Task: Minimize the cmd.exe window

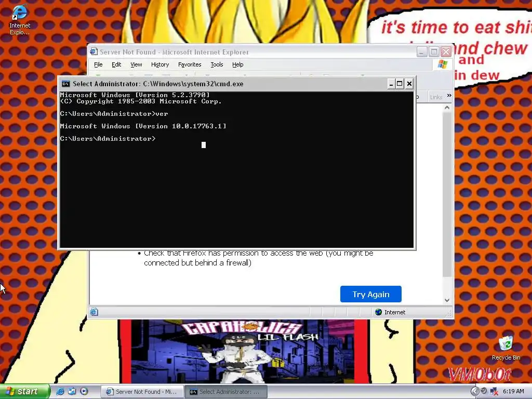Action: (x=391, y=84)
